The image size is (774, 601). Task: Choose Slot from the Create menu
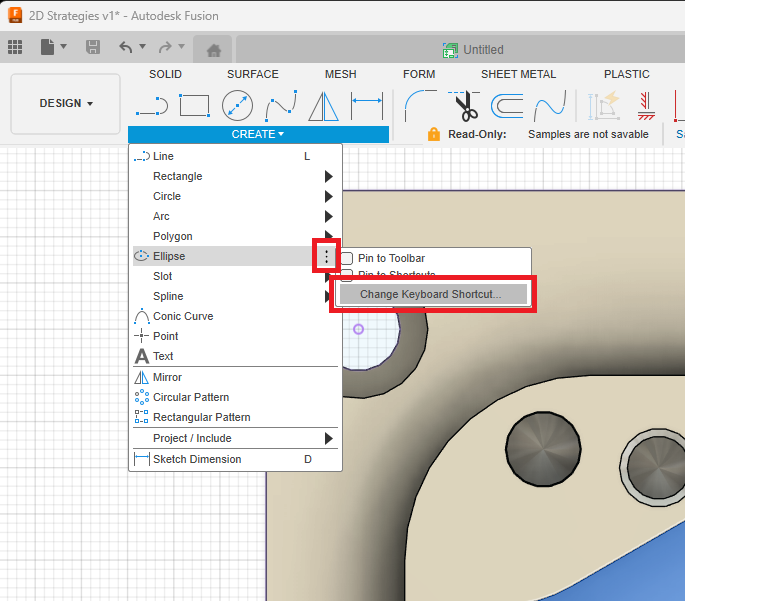pos(235,276)
